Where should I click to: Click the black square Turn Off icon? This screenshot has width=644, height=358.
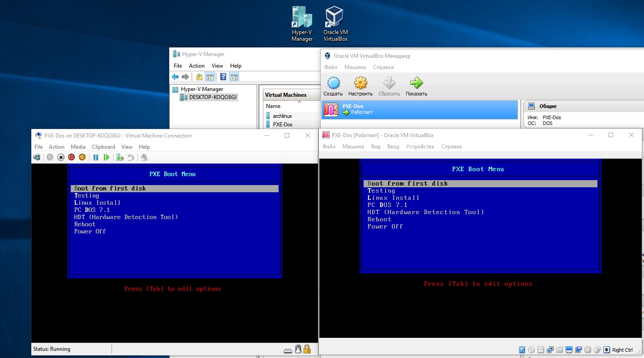(61, 157)
